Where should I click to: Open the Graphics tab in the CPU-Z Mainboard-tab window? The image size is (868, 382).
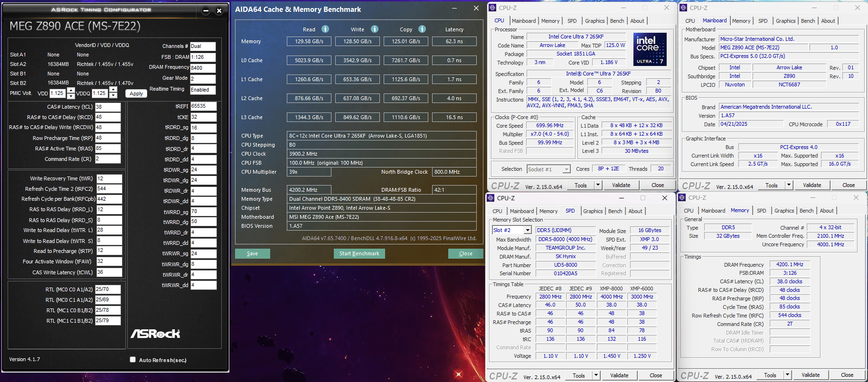[785, 21]
